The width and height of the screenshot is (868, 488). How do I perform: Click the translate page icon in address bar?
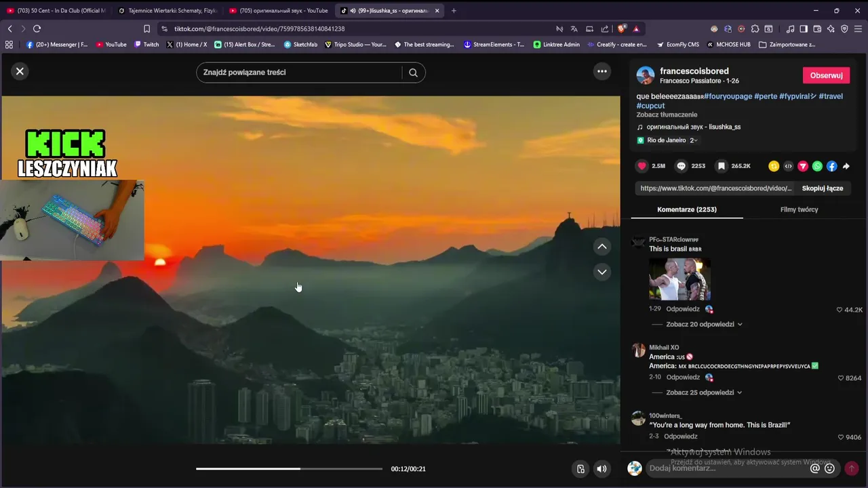click(574, 28)
